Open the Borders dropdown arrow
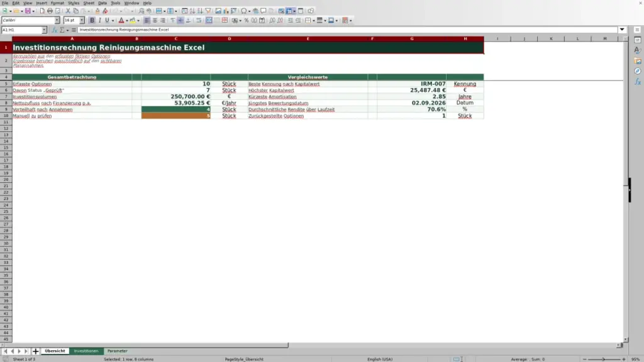Image resolution: width=644 pixels, height=362 pixels. (x=314, y=21)
